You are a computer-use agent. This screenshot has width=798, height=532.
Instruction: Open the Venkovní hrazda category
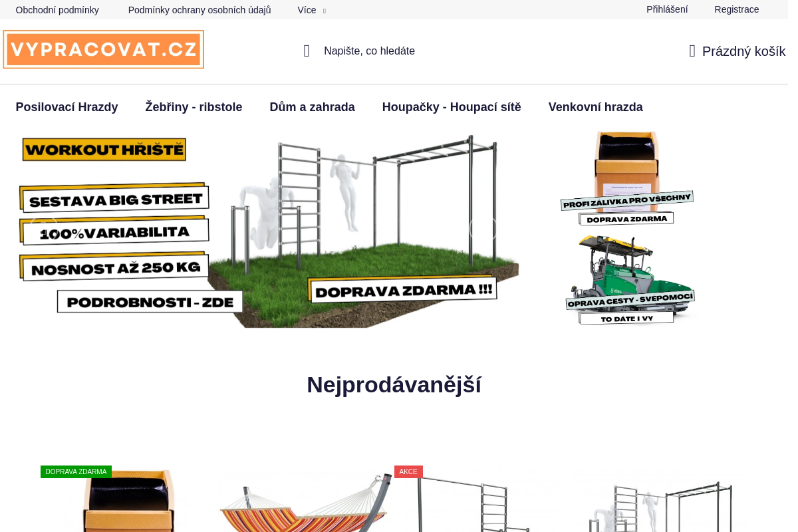(x=595, y=106)
